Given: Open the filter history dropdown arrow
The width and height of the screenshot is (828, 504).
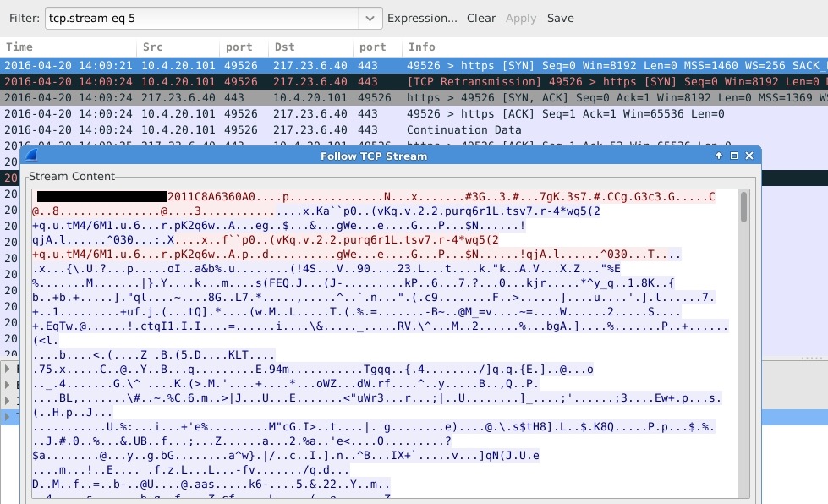Looking at the screenshot, I should [x=369, y=18].
